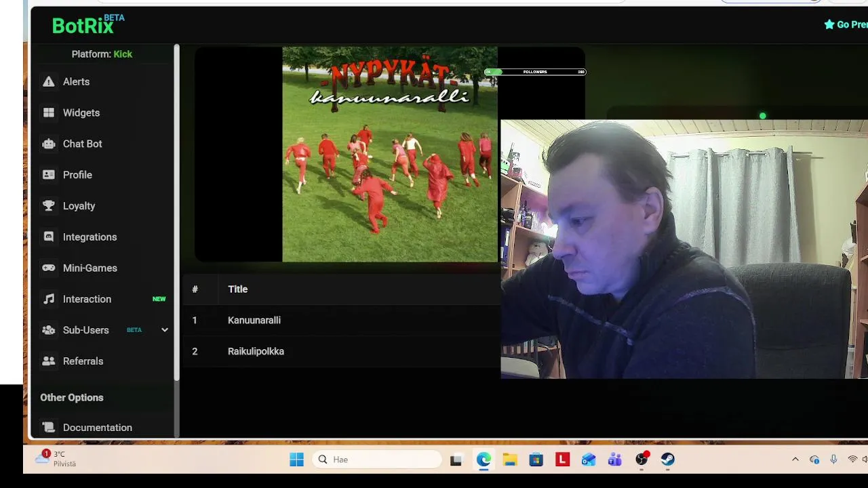Image resolution: width=868 pixels, height=488 pixels.
Task: Open Microsoft Edge from the taskbar
Action: point(484,460)
